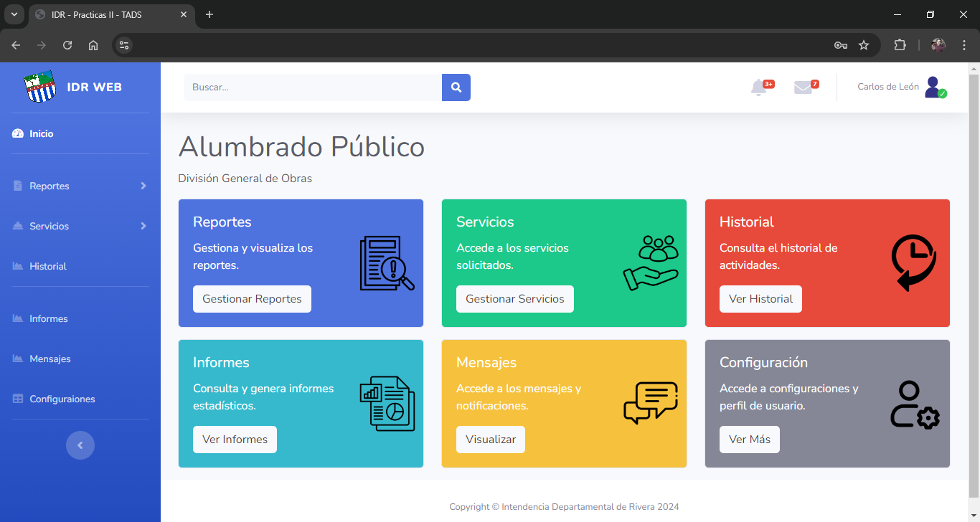Select Inicio in the sidebar
The width and height of the screenshot is (980, 522).
42,134
